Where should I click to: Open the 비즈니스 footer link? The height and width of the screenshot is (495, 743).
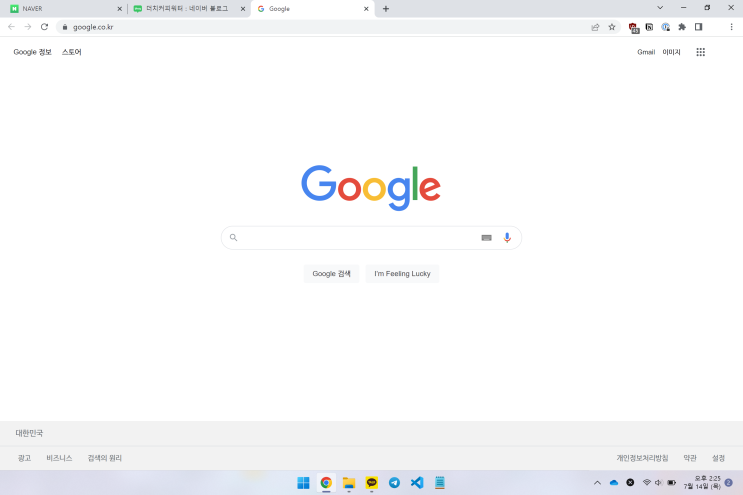(59, 458)
